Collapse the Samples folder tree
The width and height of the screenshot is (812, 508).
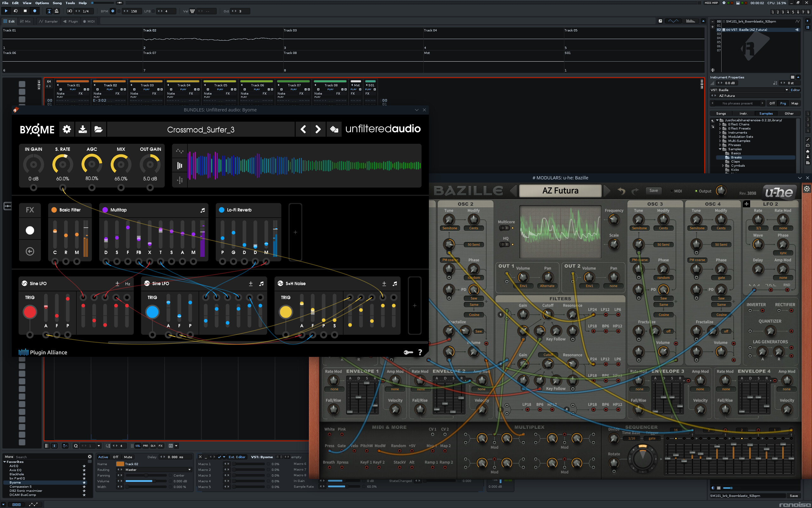click(x=720, y=149)
